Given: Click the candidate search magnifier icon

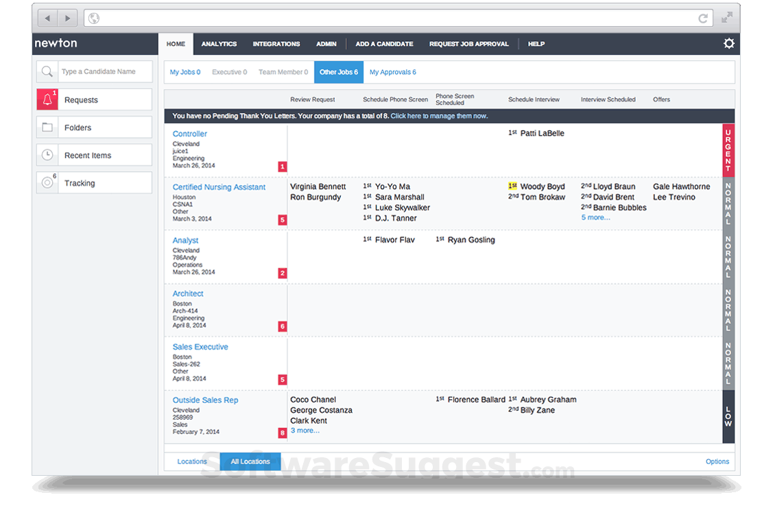Looking at the screenshot, I should click(x=47, y=71).
